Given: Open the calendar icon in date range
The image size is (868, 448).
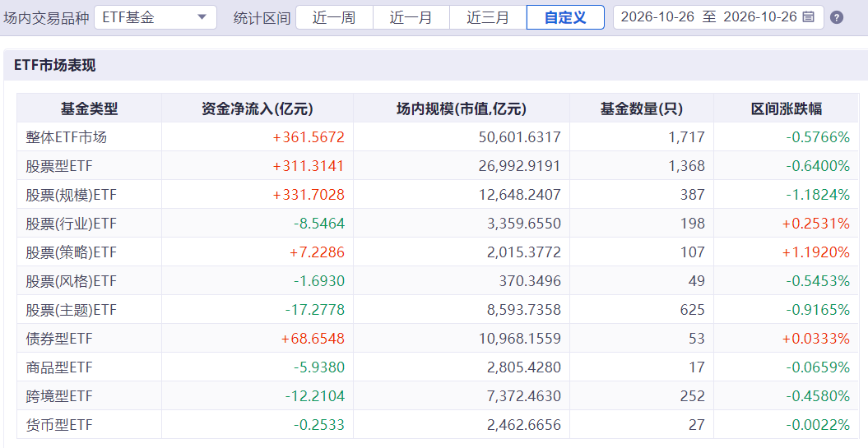Looking at the screenshot, I should pos(808,17).
